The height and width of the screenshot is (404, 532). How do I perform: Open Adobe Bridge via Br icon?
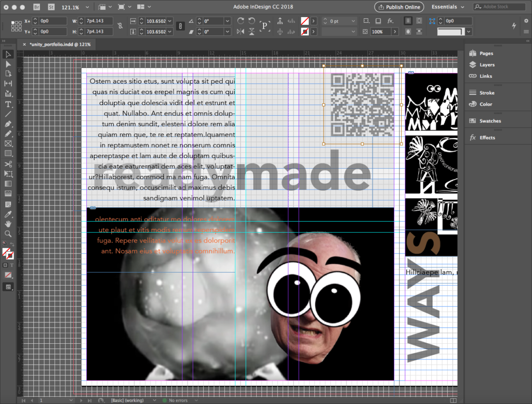[x=37, y=7]
